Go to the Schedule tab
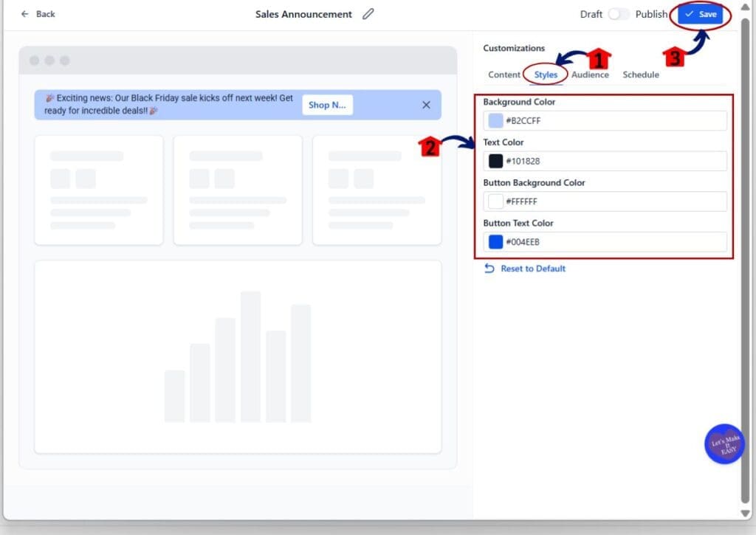Screen dimensions: 756x535 [x=640, y=75]
